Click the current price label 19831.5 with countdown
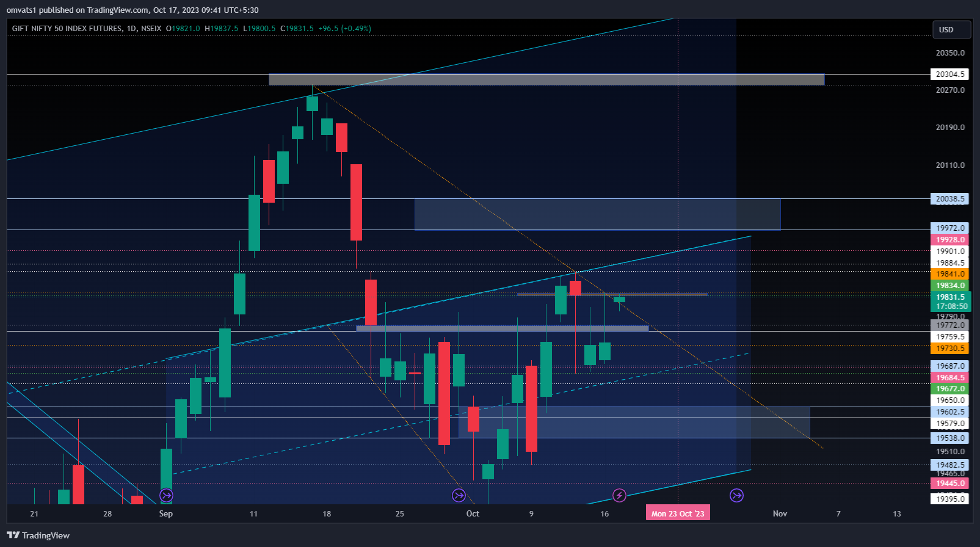980x547 pixels. (950, 302)
